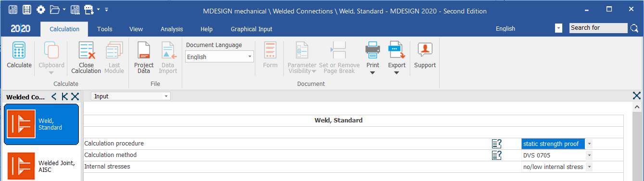Select the Weld, Standard module tile
Image resolution: width=644 pixels, height=181 pixels.
point(41,124)
